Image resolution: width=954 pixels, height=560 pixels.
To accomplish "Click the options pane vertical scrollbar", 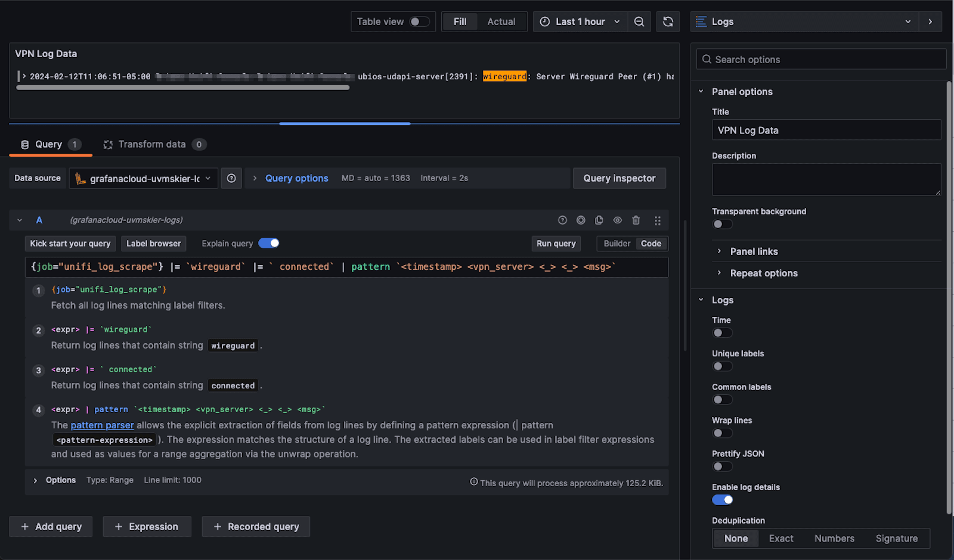I will [x=949, y=298].
